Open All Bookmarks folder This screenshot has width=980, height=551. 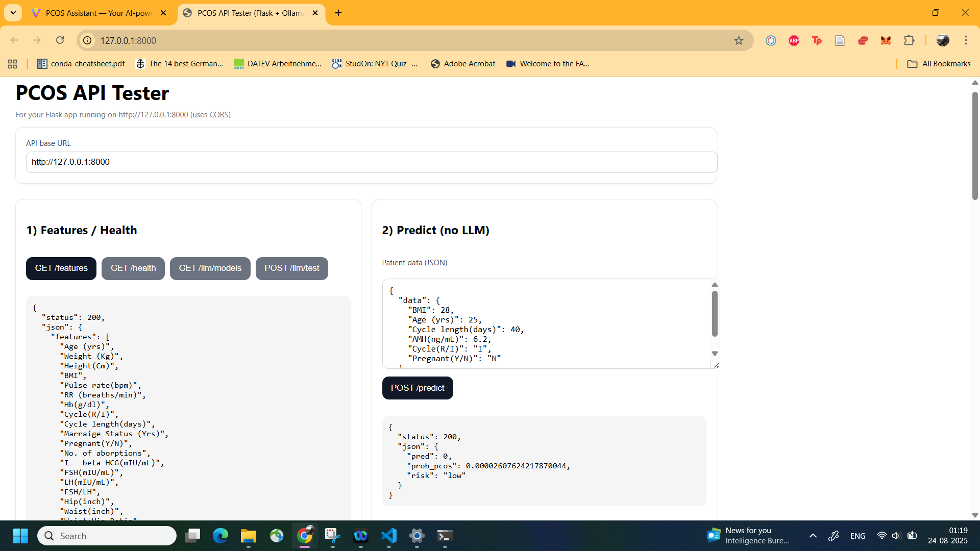click(x=939, y=64)
